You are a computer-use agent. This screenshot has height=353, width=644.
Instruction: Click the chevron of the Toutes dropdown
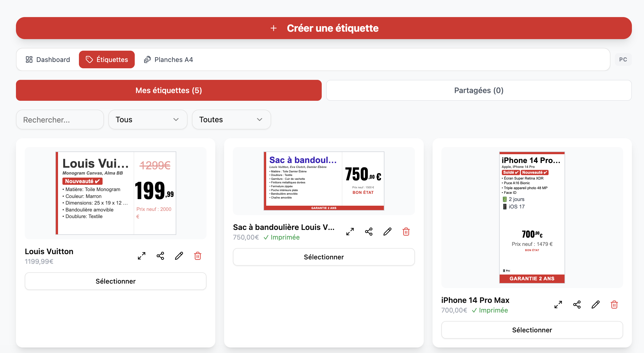click(260, 120)
